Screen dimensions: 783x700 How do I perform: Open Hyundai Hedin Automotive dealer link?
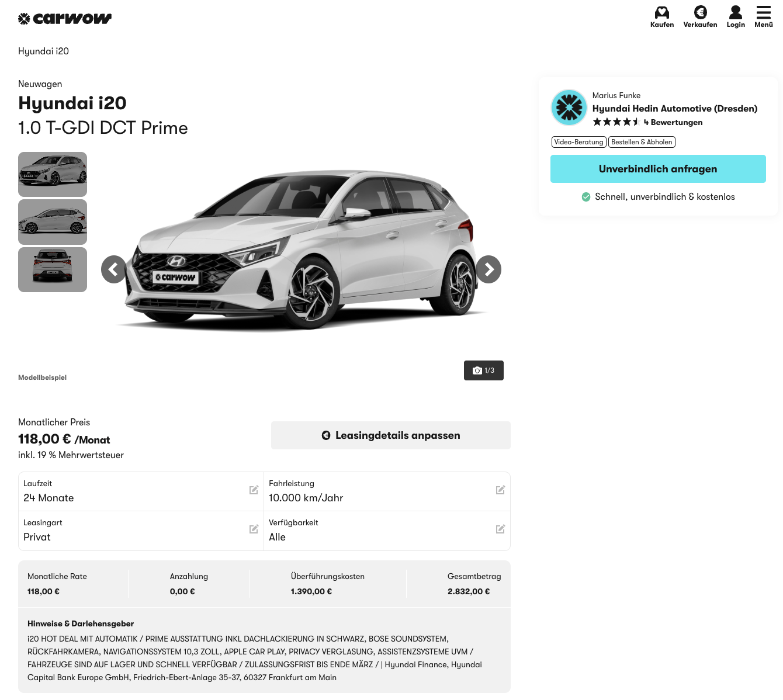[x=674, y=109]
